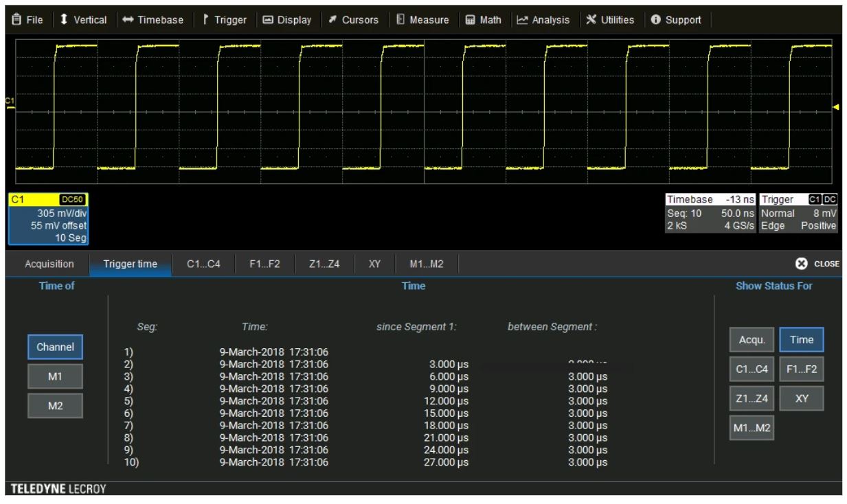Show status for M1...M2 button

752,428
